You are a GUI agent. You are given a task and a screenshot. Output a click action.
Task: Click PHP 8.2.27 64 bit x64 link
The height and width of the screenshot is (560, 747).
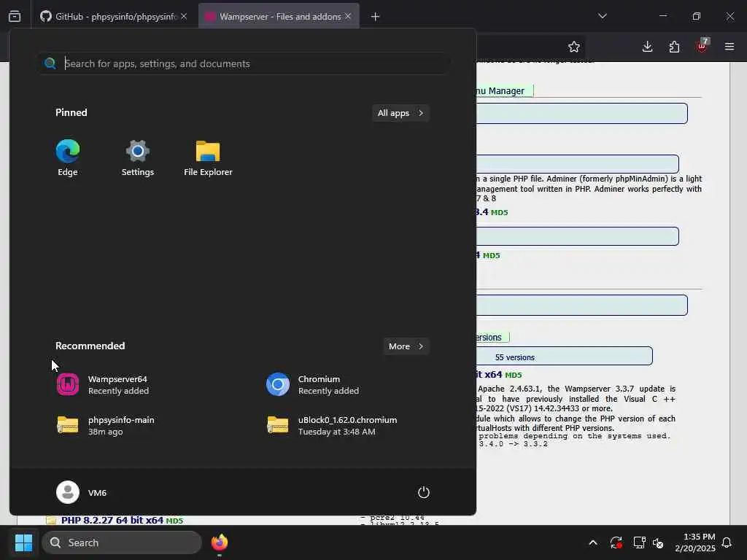click(112, 520)
